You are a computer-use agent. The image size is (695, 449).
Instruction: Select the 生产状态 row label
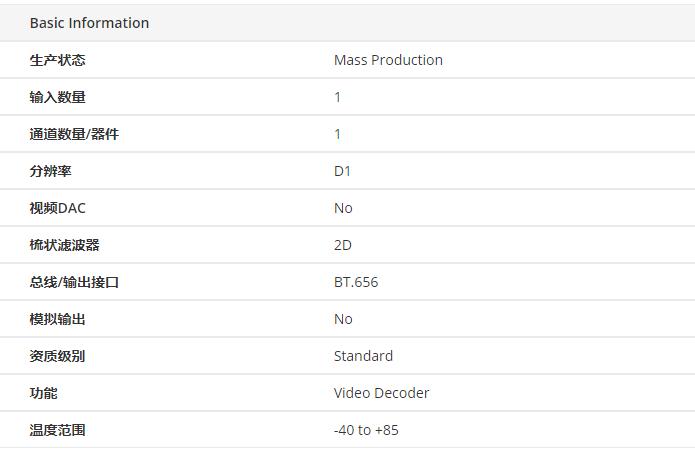[x=57, y=60]
